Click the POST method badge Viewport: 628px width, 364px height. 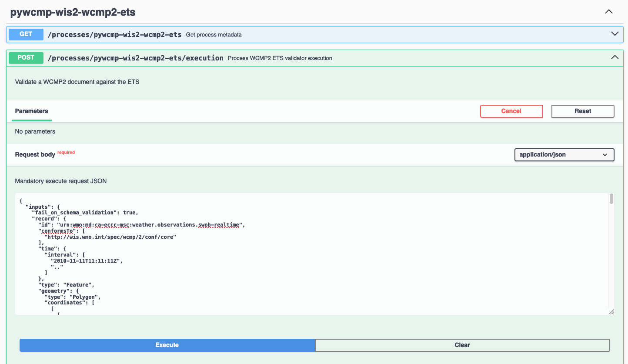(x=26, y=57)
